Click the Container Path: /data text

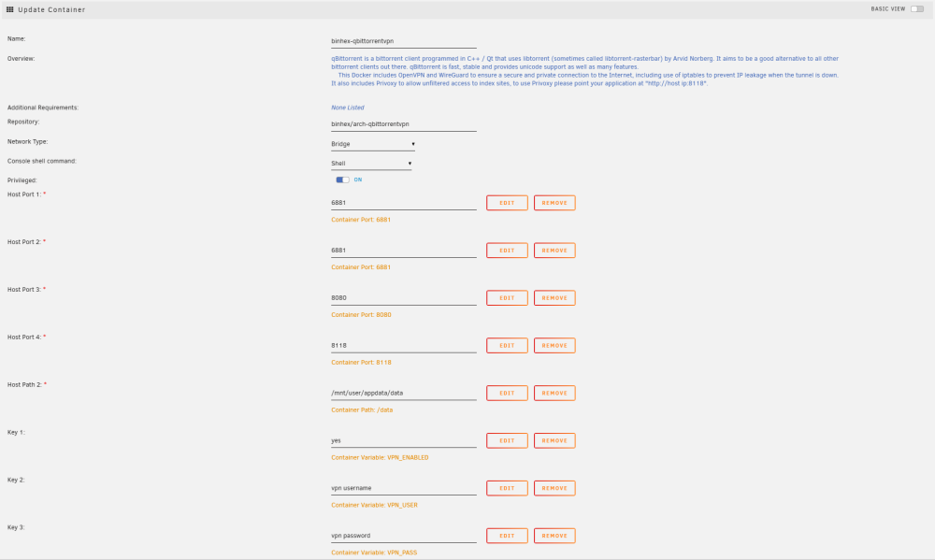[362, 410]
